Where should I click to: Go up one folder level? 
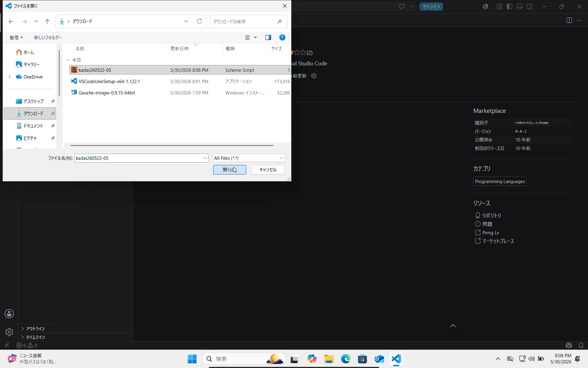[47, 21]
